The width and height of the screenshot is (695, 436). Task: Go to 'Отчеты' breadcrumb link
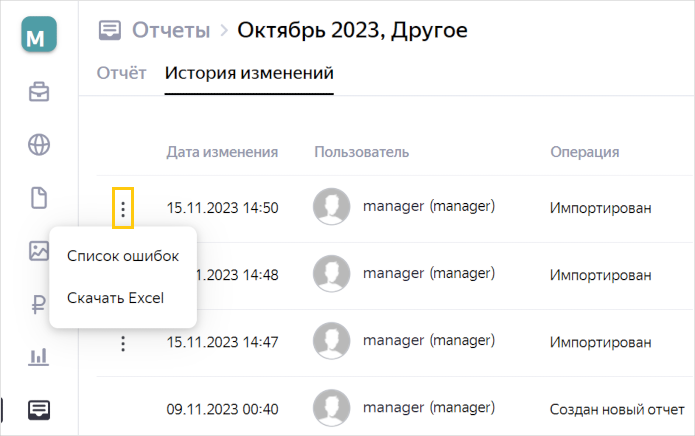(x=171, y=30)
